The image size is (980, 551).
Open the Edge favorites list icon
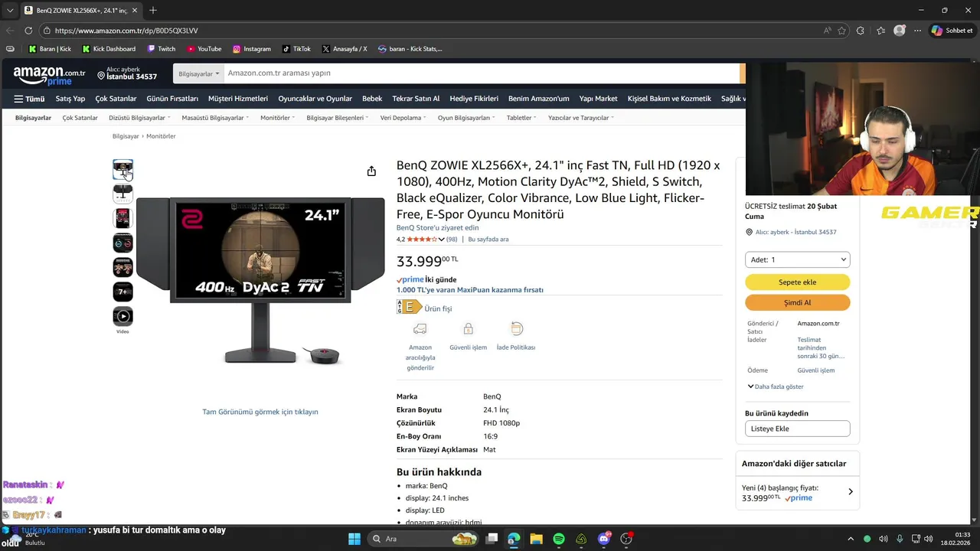click(880, 31)
